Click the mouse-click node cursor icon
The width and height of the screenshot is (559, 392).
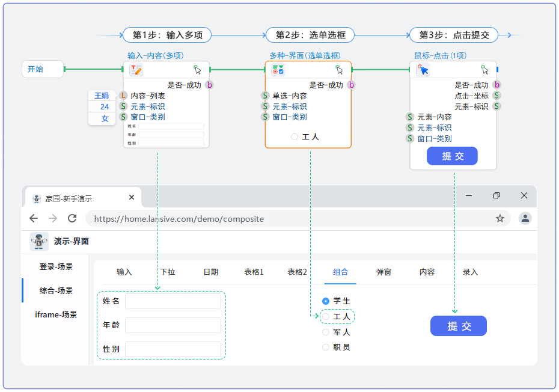[423, 70]
